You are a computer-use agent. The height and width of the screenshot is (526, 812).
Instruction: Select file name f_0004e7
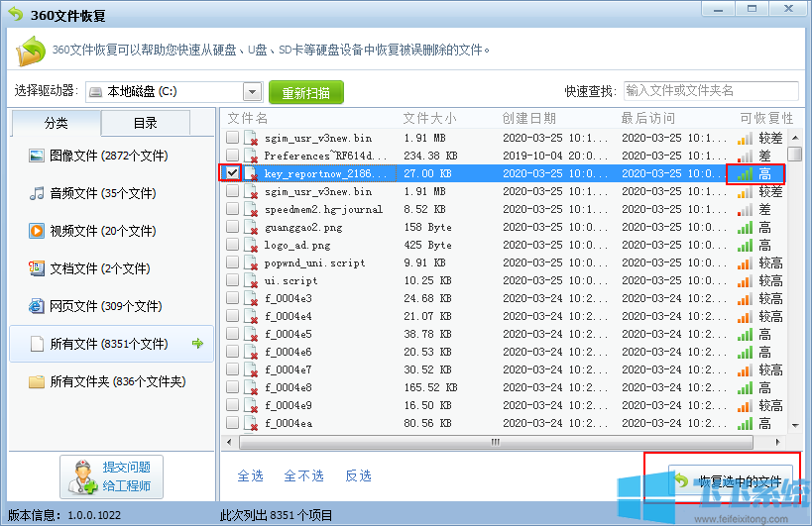(x=288, y=369)
